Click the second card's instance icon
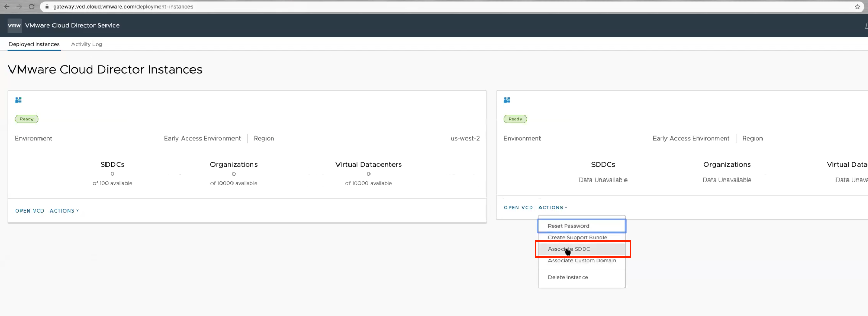The image size is (868, 316). (507, 100)
